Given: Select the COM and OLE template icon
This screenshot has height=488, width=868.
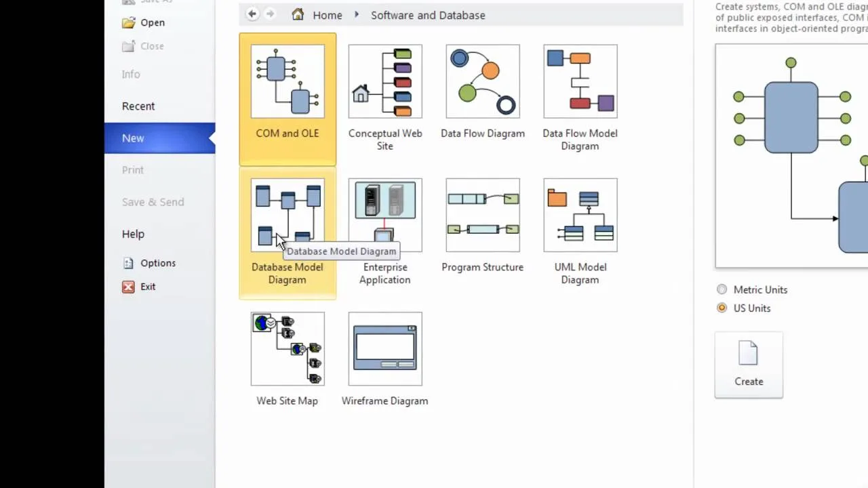Looking at the screenshot, I should pyautogui.click(x=288, y=81).
